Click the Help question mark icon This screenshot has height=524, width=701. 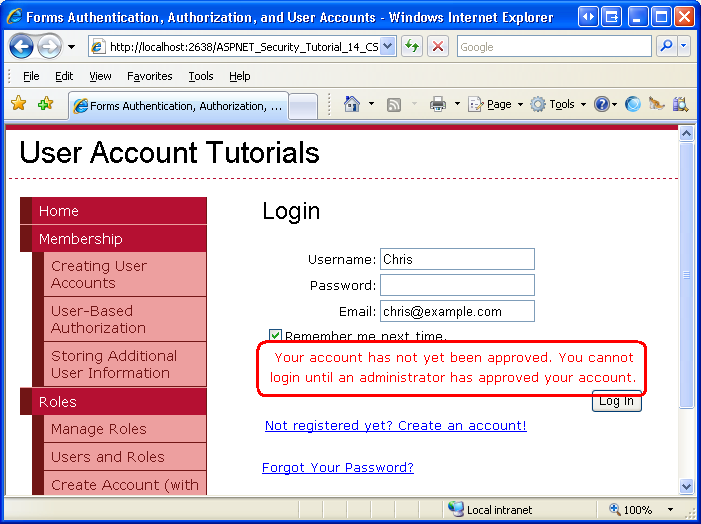[602, 105]
